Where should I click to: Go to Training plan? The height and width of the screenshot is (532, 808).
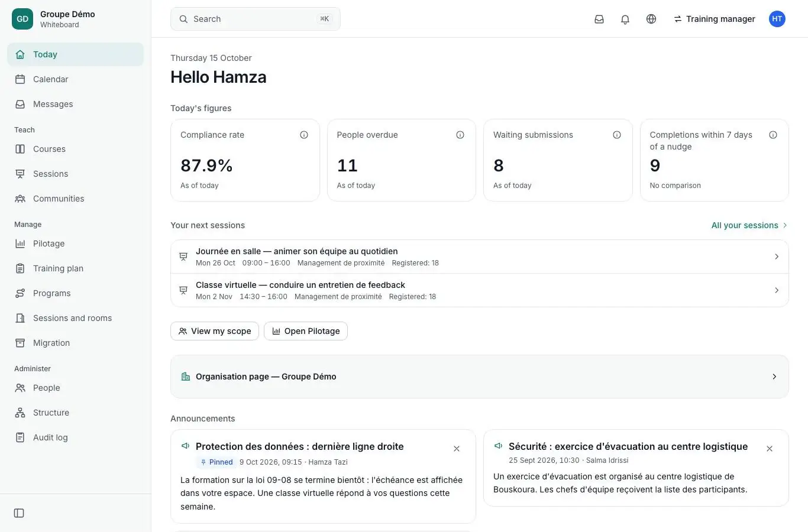tap(75, 268)
